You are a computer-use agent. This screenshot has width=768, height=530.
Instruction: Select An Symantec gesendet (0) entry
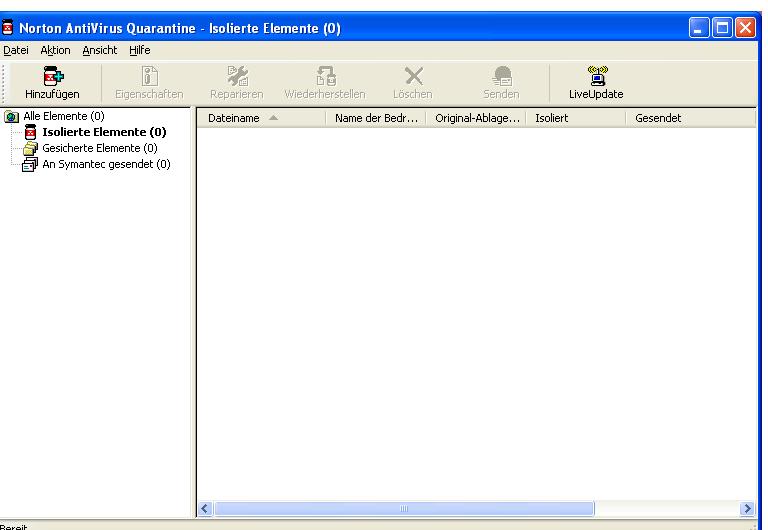[106, 164]
